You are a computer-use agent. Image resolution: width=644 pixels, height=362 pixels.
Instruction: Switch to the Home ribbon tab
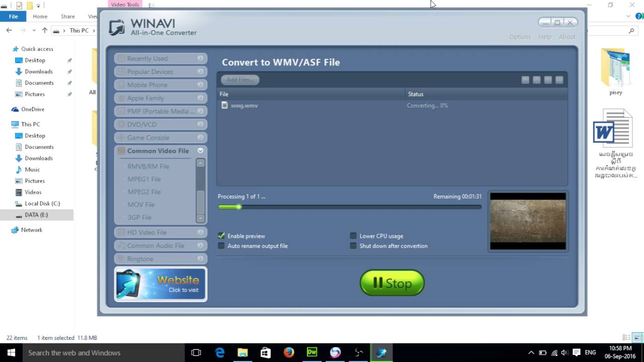(40, 16)
